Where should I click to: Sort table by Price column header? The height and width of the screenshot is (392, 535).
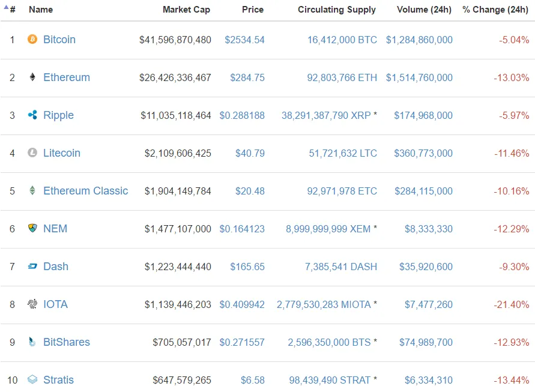(253, 10)
